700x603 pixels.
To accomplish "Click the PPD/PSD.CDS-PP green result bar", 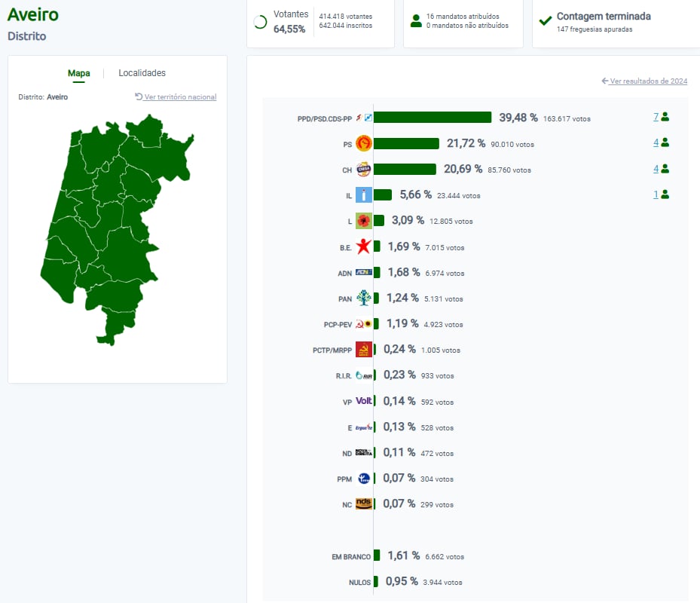I will 433,118.
